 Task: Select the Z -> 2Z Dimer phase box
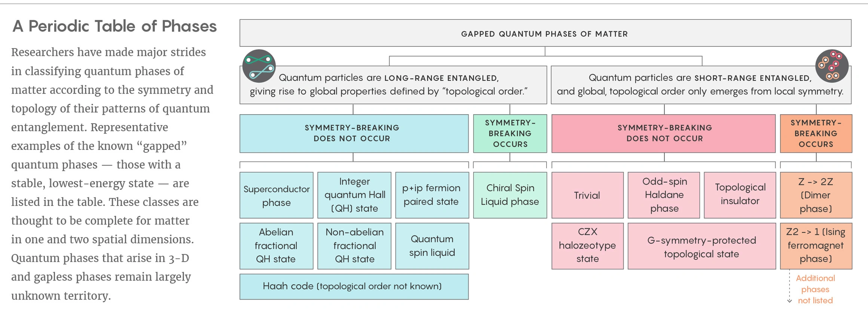click(816, 195)
